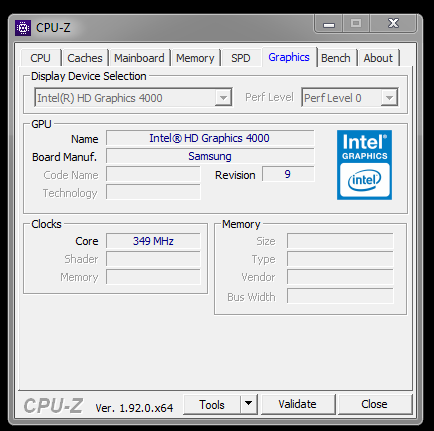Click the empty Bus Width field
Screen dimensions: 434x431
[x=340, y=296]
